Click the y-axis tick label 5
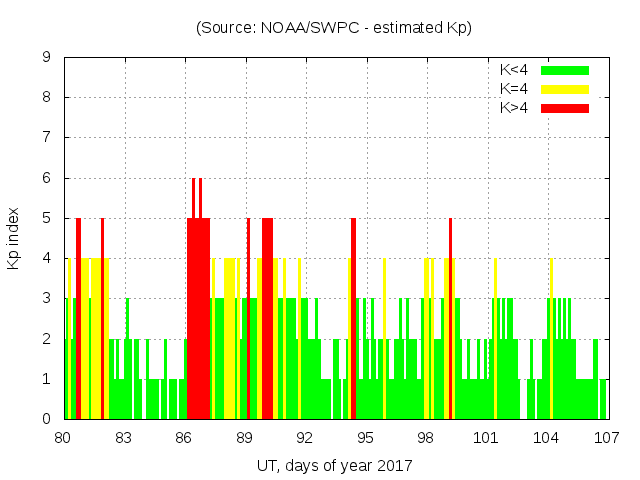 click(47, 218)
